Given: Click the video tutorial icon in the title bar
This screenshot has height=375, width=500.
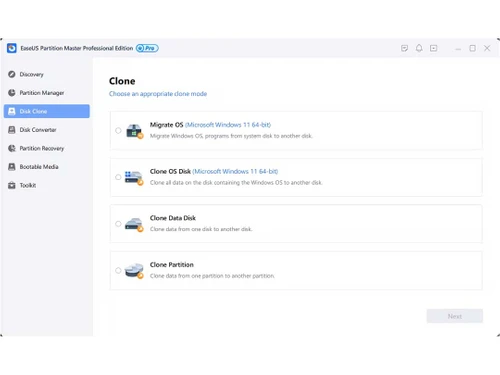Looking at the screenshot, I should point(434,48).
